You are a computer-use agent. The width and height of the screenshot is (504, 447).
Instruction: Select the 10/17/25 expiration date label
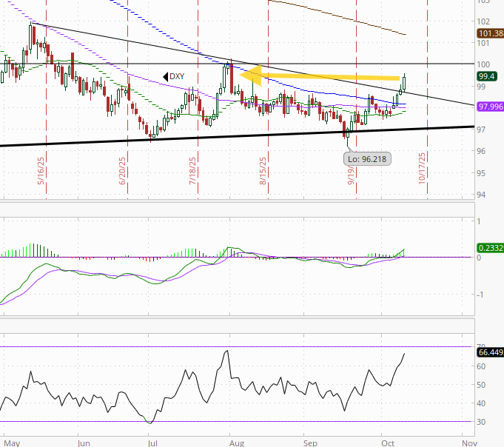click(x=422, y=169)
